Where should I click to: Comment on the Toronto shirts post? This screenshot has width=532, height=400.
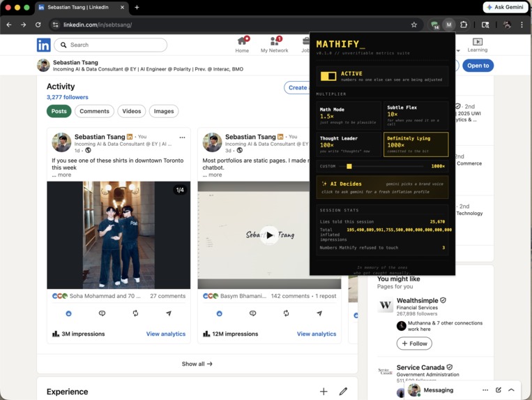[102, 313]
